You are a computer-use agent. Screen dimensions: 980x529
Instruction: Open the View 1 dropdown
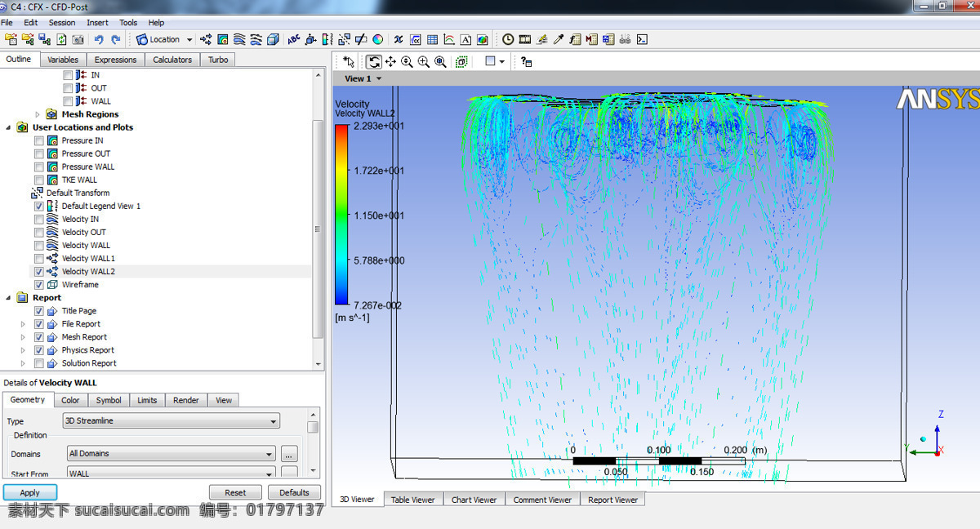(363, 78)
